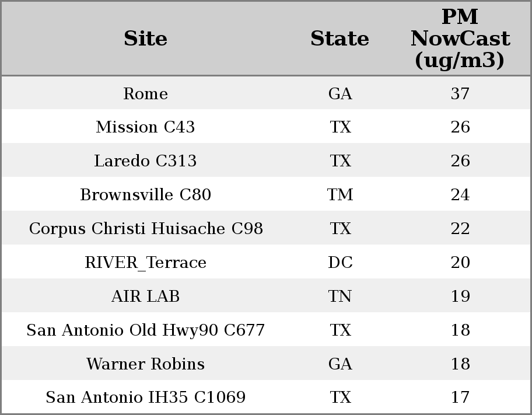Viewport: 532px width, 415px height.
Task: Click the TN state cell
Action: 340,296
